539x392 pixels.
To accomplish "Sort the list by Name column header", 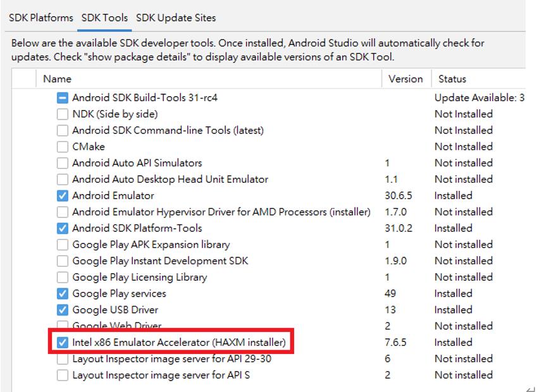I will [57, 79].
